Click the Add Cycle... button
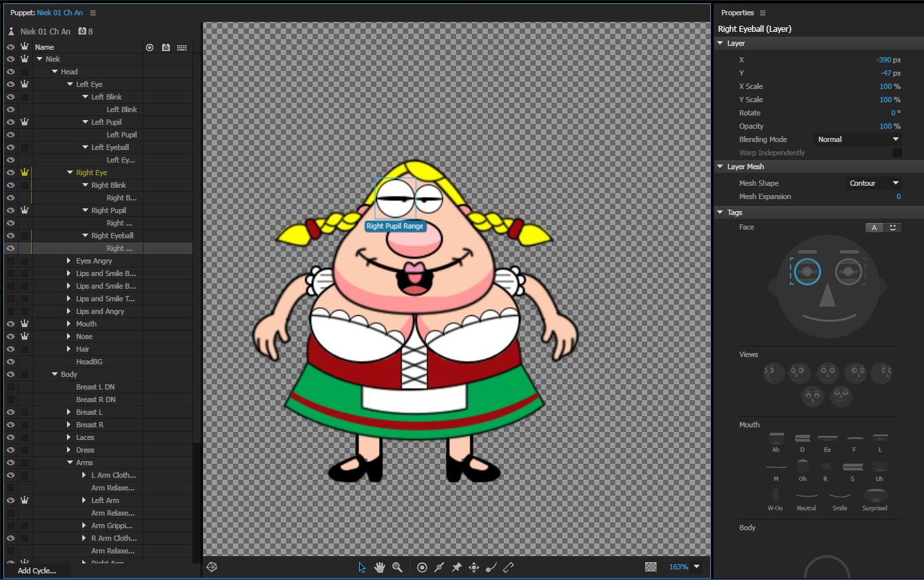The width and height of the screenshot is (924, 580). click(x=37, y=571)
